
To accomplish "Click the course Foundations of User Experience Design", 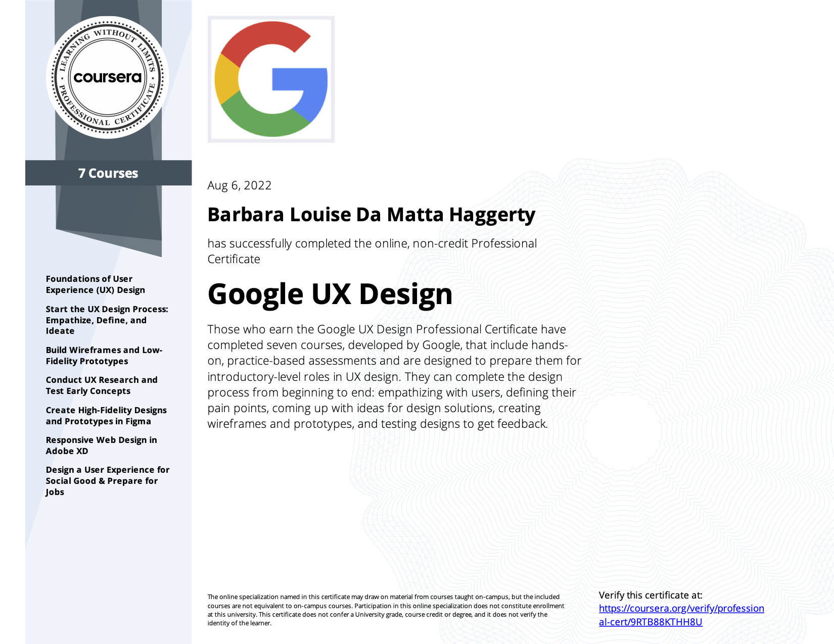I will (x=95, y=284).
